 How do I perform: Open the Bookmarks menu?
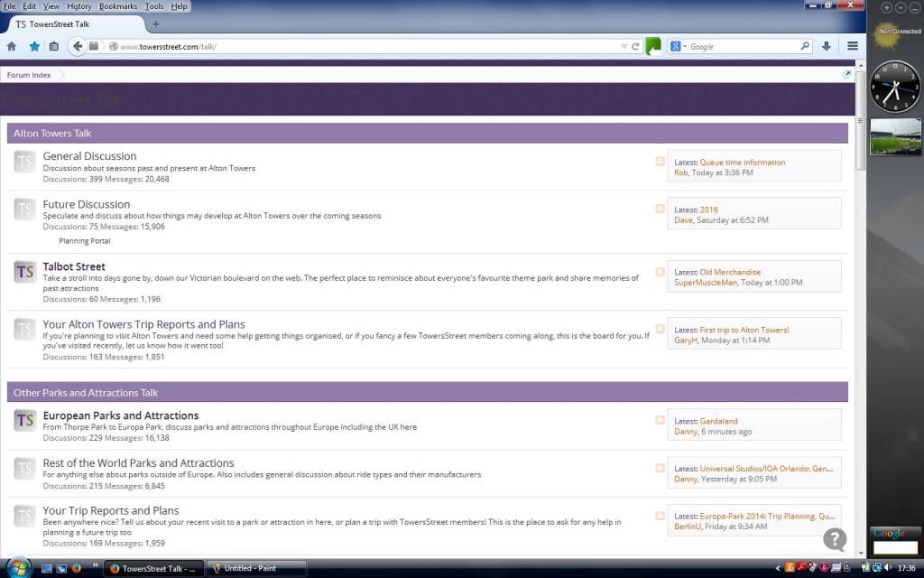pyautogui.click(x=118, y=6)
